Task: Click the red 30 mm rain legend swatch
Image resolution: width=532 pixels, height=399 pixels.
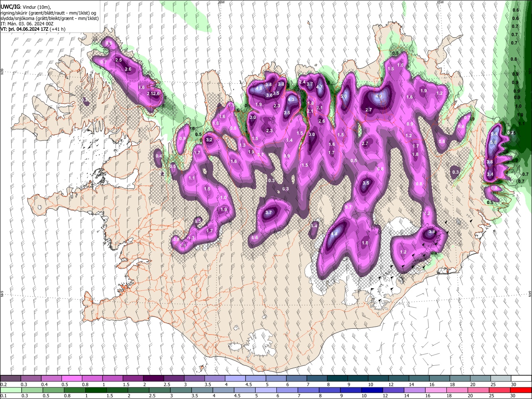Action: pyautogui.click(x=521, y=390)
